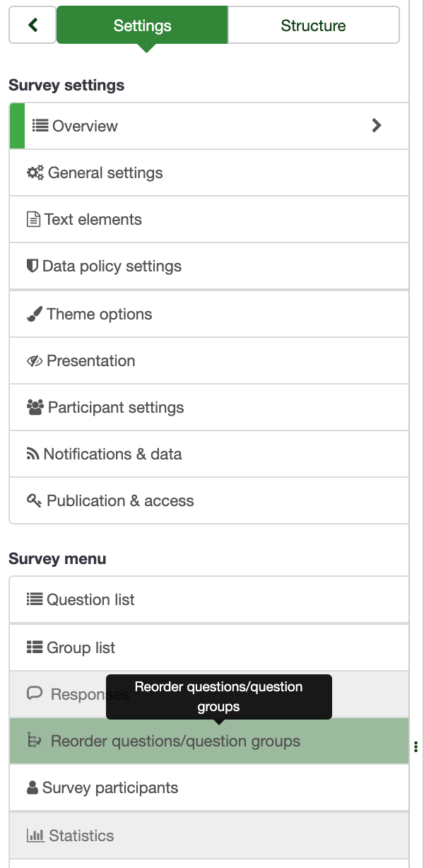Collapse sidebar with the back arrow button
The width and height of the screenshot is (424, 868).
point(33,25)
